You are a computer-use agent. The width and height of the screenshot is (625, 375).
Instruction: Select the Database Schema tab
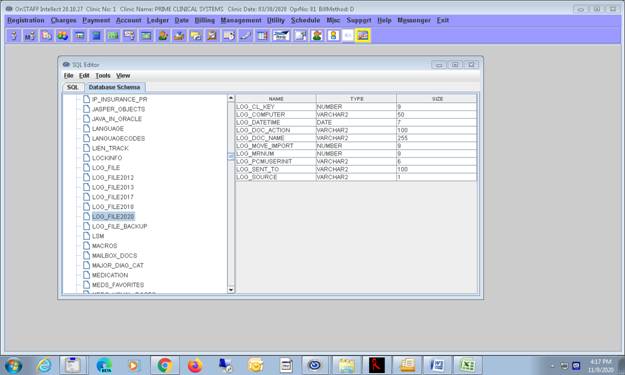tap(114, 87)
